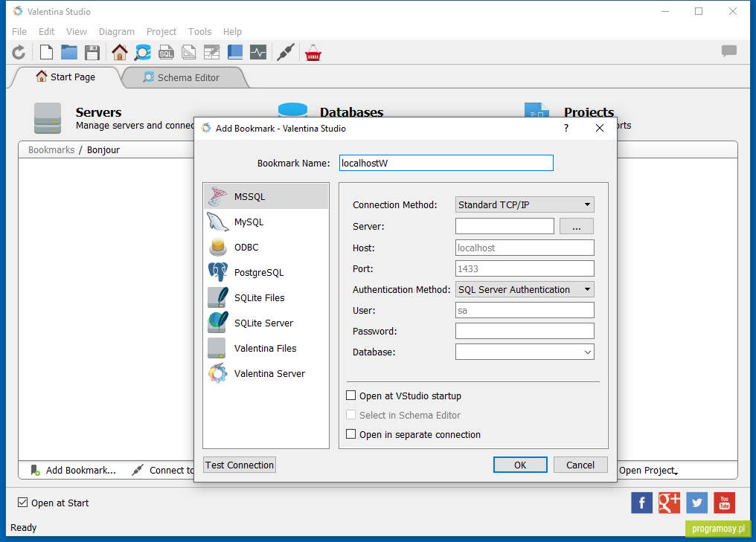
Task: Switch to the Start Page tab
Action: 66,77
